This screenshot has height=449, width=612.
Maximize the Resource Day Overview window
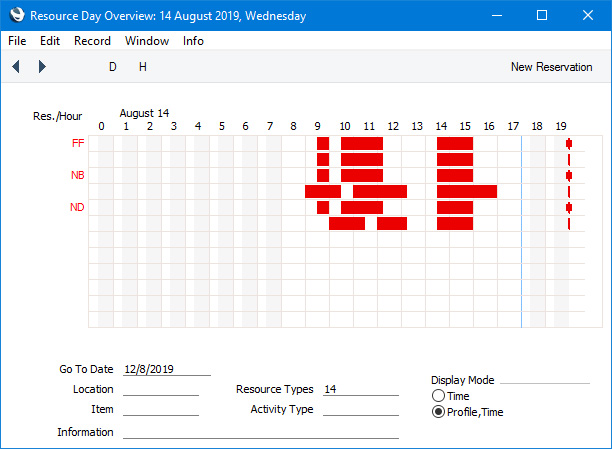click(x=542, y=15)
